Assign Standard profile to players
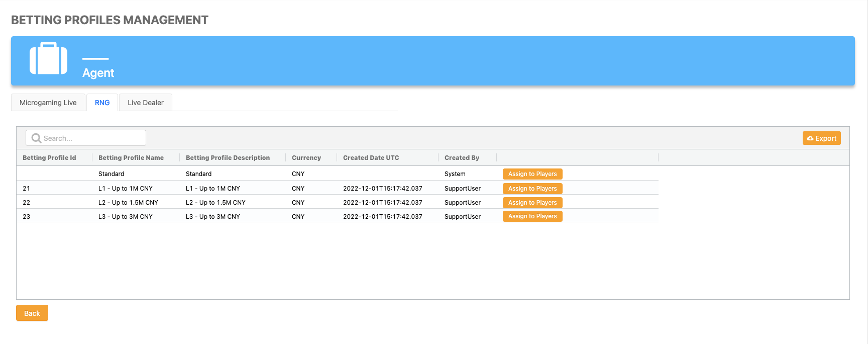 click(x=532, y=174)
